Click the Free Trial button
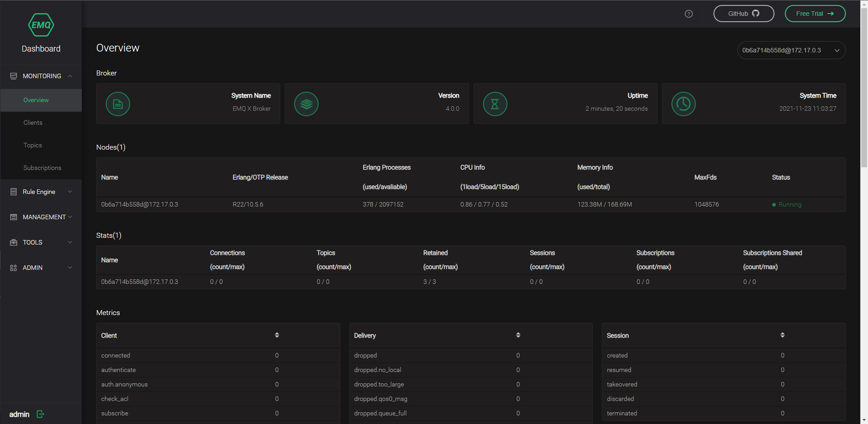Image resolution: width=868 pixels, height=424 pixels. pos(815,14)
